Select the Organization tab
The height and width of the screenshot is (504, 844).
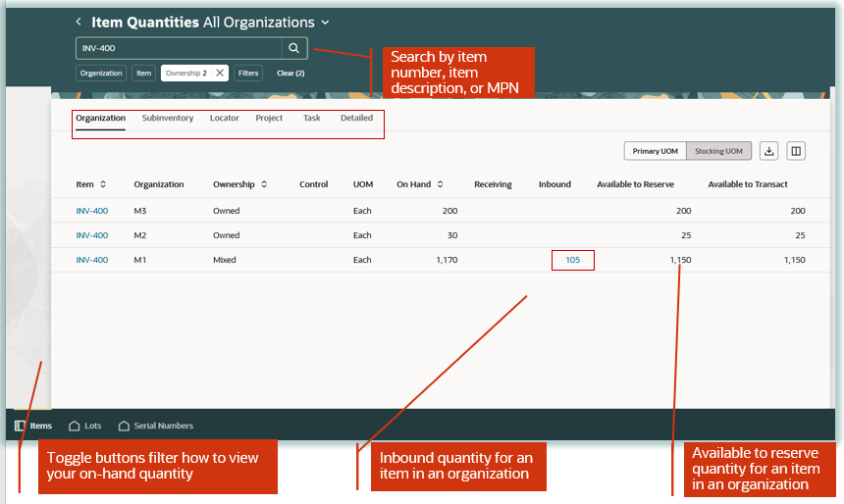101,118
